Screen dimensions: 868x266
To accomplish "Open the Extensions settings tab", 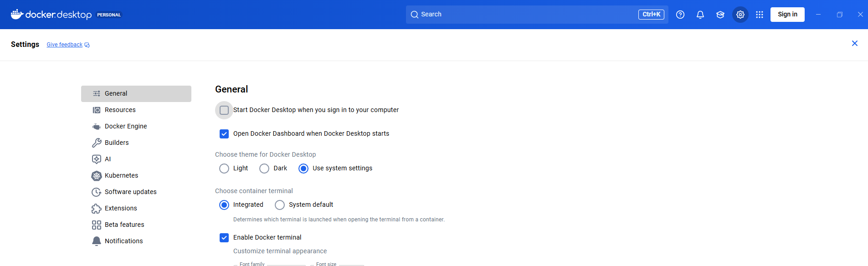I will [x=136, y=209].
